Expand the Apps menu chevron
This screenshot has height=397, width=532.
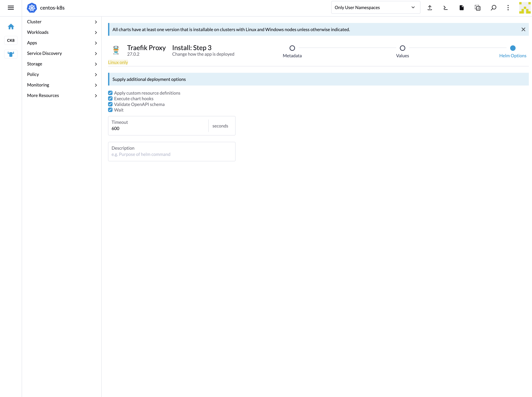point(96,43)
